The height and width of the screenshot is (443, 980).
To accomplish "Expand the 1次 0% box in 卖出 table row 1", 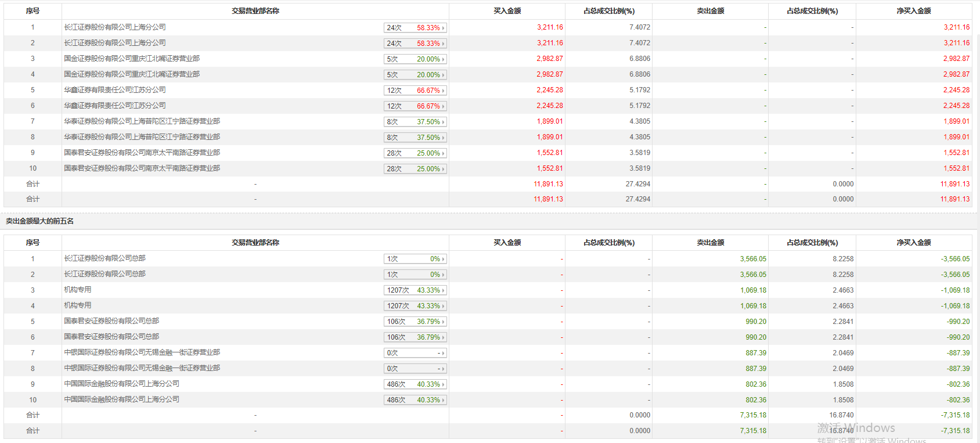I will [415, 259].
